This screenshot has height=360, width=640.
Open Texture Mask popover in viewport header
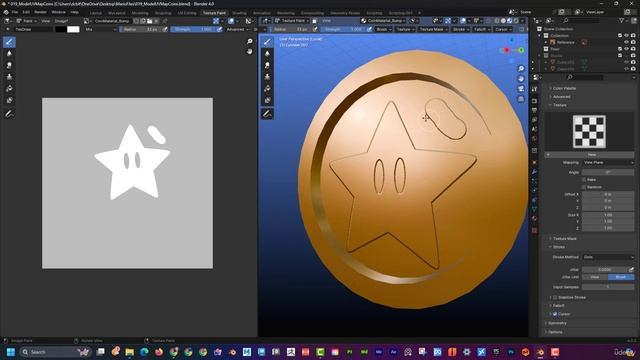[x=433, y=29]
